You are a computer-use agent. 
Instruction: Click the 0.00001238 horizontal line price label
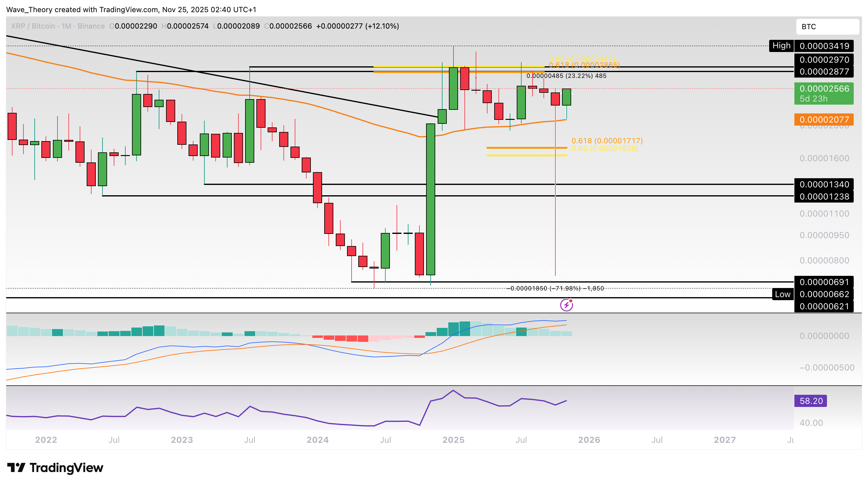click(824, 196)
